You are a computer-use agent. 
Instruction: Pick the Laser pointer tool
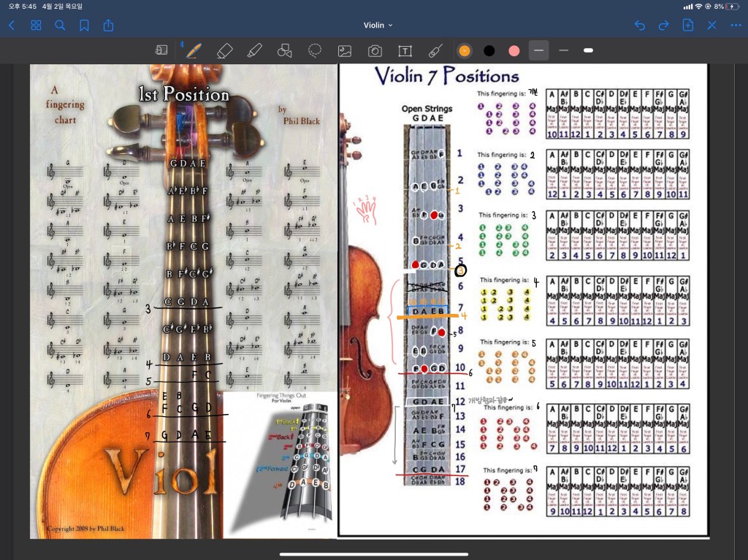click(x=435, y=50)
